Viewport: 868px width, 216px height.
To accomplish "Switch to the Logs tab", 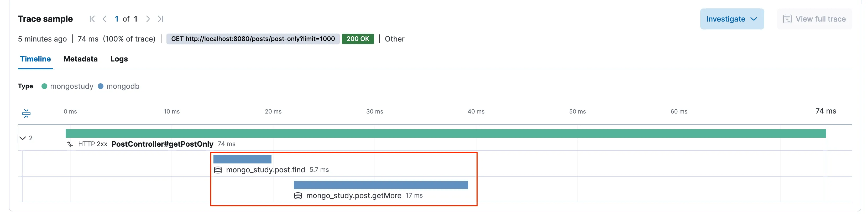I will point(119,59).
